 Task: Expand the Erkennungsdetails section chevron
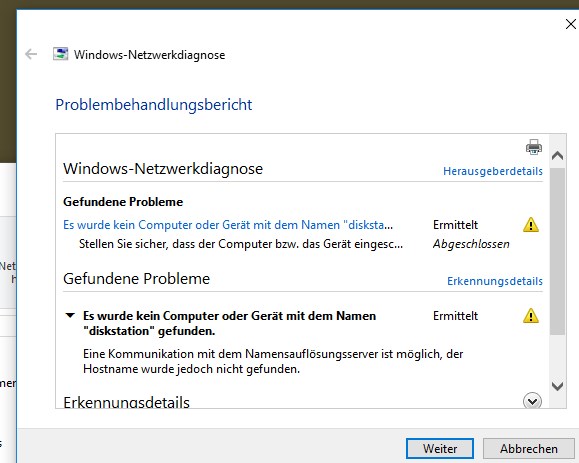coord(532,401)
